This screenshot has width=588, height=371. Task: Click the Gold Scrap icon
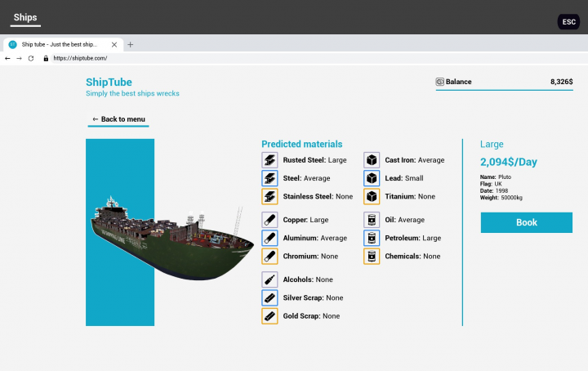click(269, 315)
